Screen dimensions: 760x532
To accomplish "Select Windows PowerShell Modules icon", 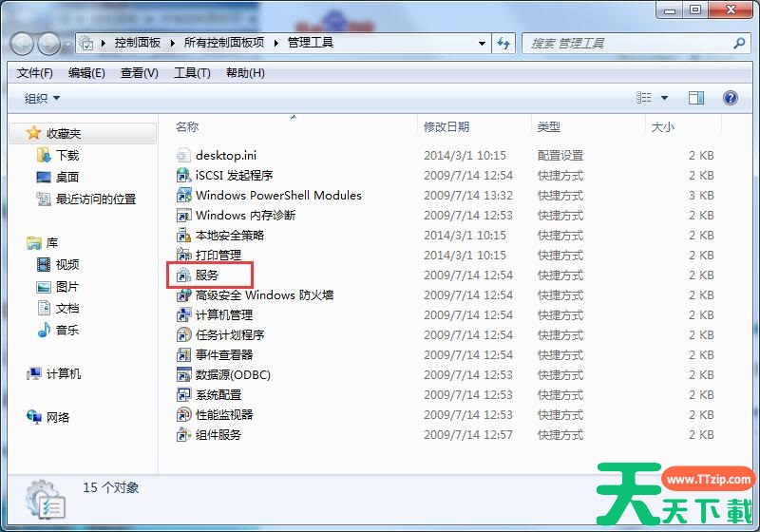I will [x=183, y=196].
